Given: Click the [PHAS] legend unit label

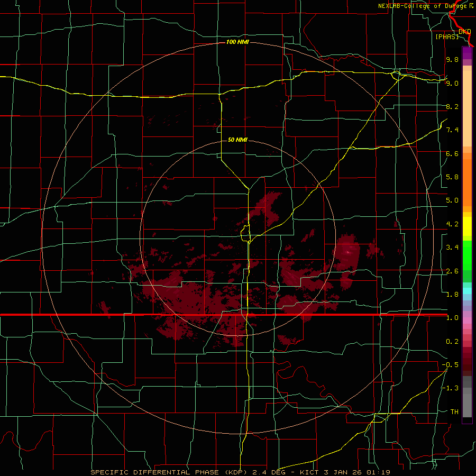Looking at the screenshot, I should coord(447,36).
